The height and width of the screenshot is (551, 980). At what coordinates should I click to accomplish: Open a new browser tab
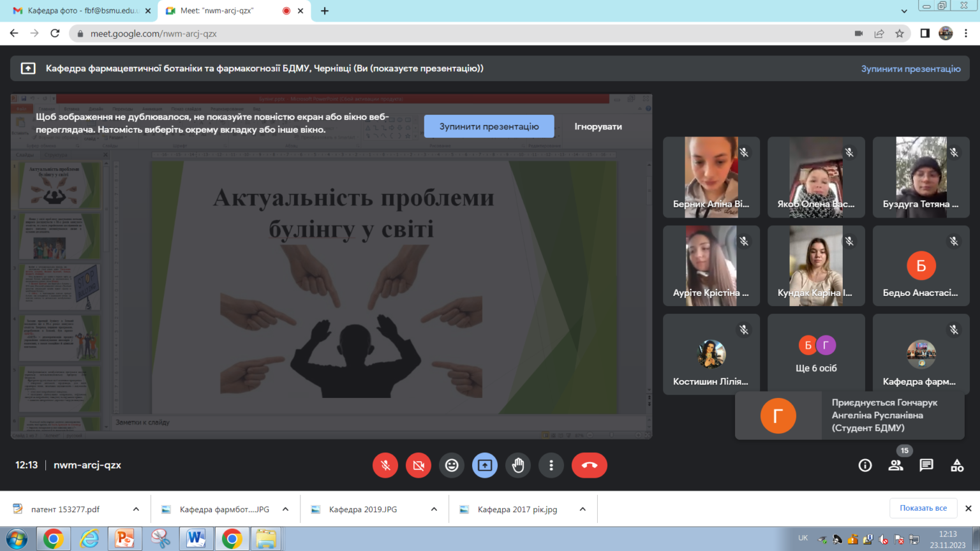(325, 11)
